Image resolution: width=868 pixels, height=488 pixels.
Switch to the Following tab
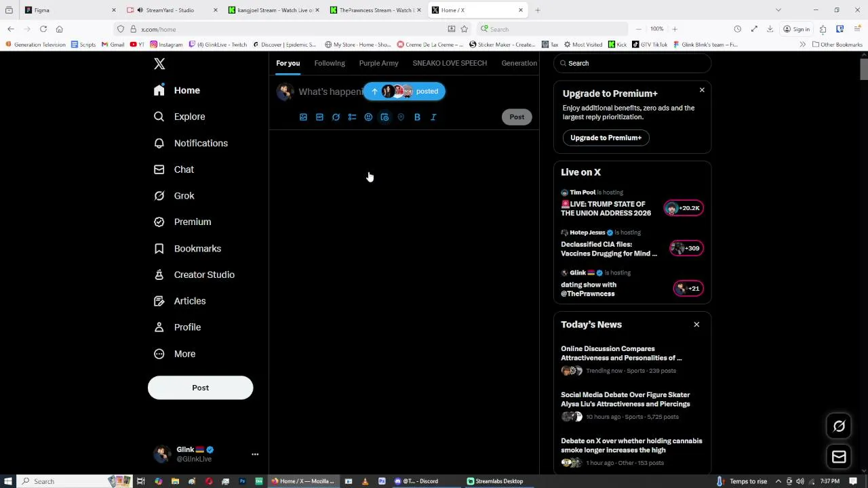point(330,63)
